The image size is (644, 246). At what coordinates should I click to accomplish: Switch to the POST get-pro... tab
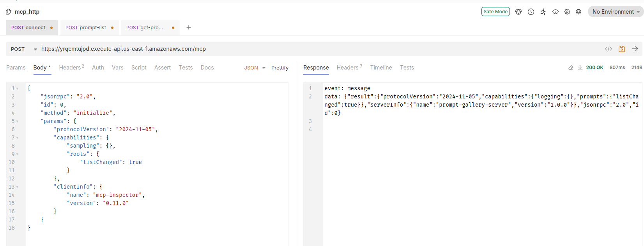(150, 28)
